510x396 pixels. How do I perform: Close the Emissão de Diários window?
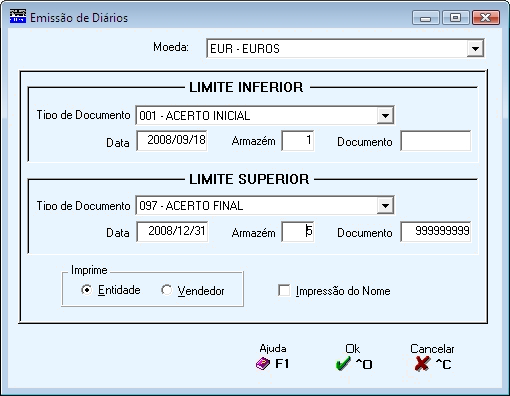pos(486,18)
